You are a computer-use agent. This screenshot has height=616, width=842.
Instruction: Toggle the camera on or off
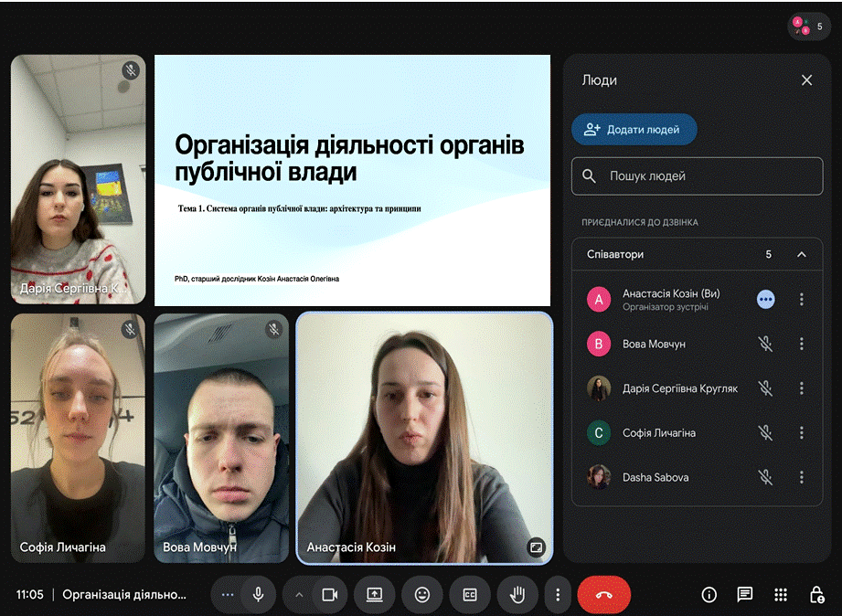click(329, 594)
